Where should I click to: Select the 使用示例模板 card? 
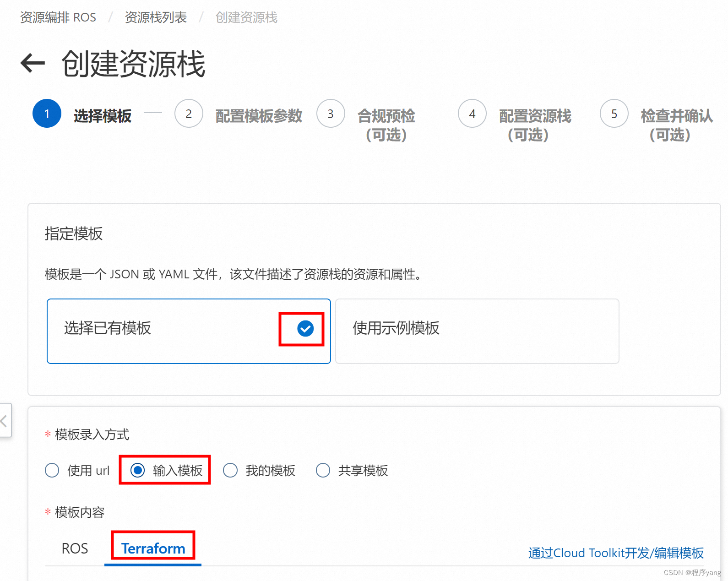pyautogui.click(x=477, y=331)
